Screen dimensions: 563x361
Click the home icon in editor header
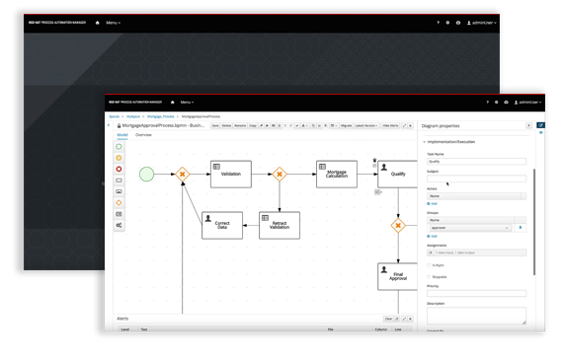[x=172, y=102]
